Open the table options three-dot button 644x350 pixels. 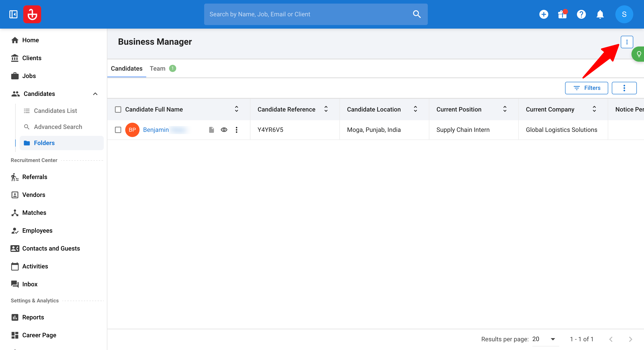[624, 88]
